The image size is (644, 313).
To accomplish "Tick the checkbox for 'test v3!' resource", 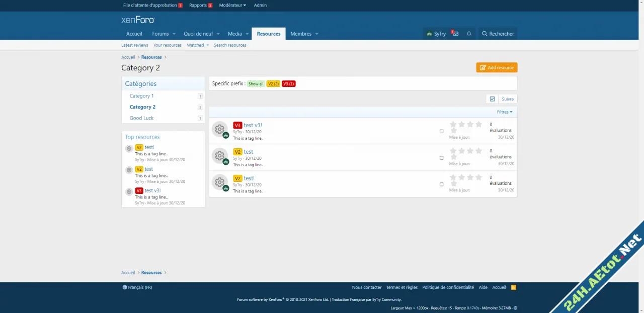I will click(441, 132).
